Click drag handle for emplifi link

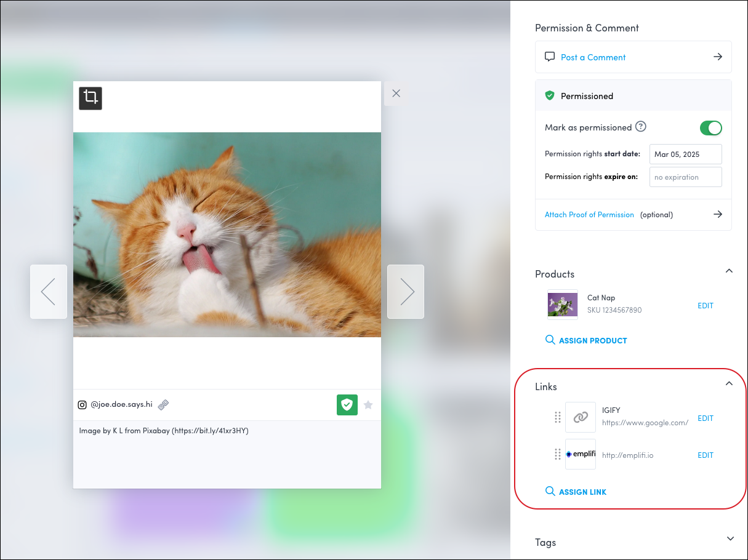[x=558, y=455]
